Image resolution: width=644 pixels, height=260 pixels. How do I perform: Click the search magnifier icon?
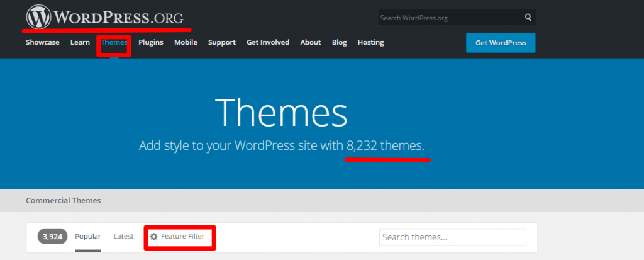click(528, 18)
